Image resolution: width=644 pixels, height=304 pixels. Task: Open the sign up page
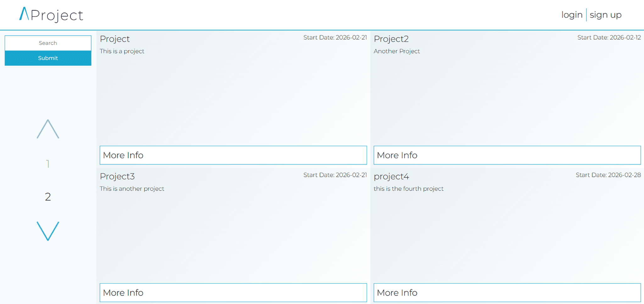[x=605, y=14]
